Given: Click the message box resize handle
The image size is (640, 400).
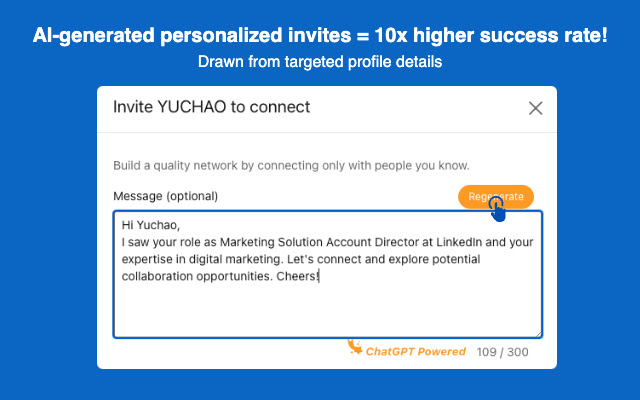Looking at the screenshot, I should coord(538,333).
